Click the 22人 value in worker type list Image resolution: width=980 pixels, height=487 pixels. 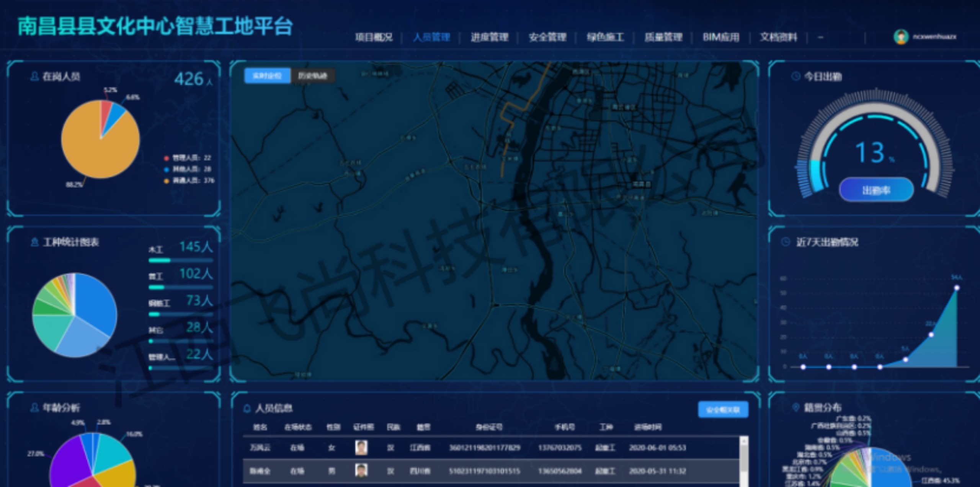[x=199, y=354]
